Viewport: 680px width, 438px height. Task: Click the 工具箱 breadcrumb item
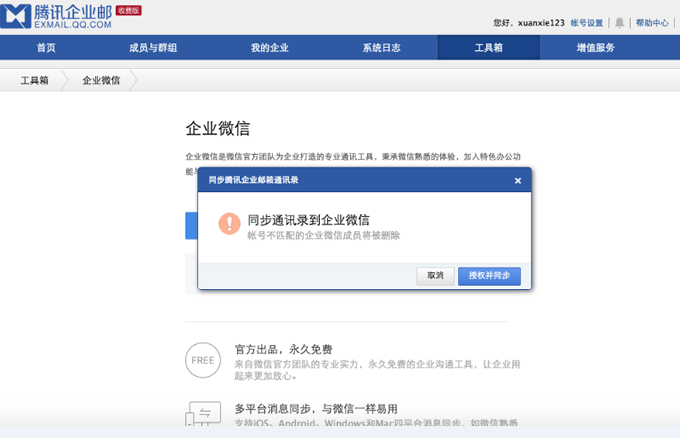pos(35,80)
